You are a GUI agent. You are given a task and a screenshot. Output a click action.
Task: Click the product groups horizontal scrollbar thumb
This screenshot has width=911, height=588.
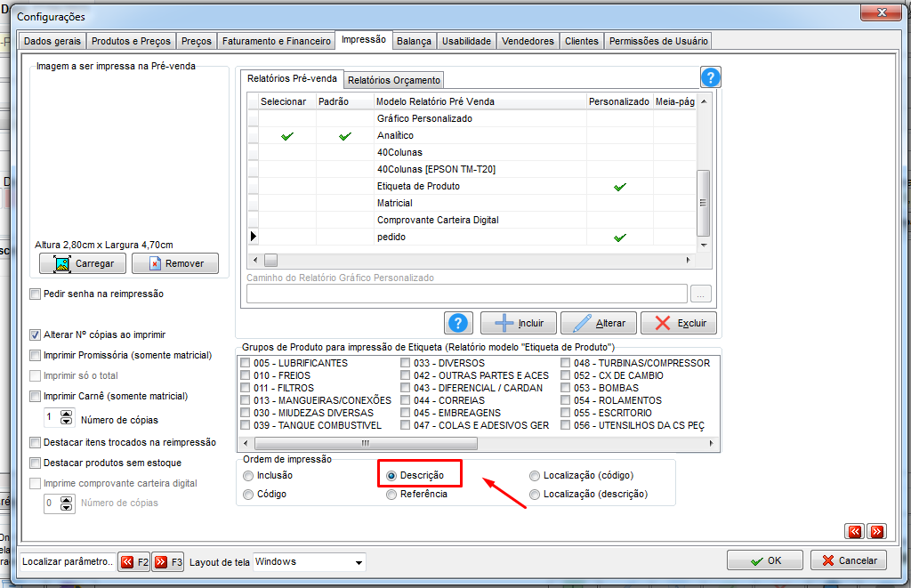pyautogui.click(x=365, y=443)
